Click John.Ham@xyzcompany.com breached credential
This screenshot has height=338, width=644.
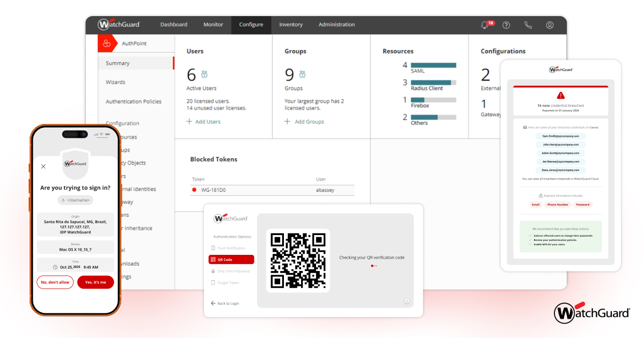(x=560, y=144)
